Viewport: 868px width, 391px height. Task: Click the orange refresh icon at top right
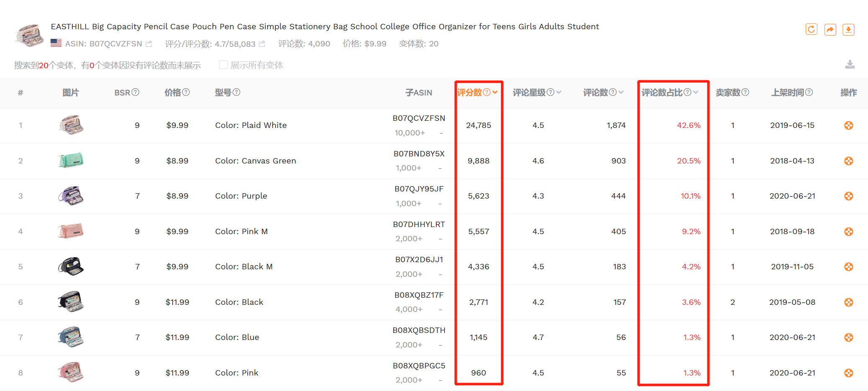811,29
